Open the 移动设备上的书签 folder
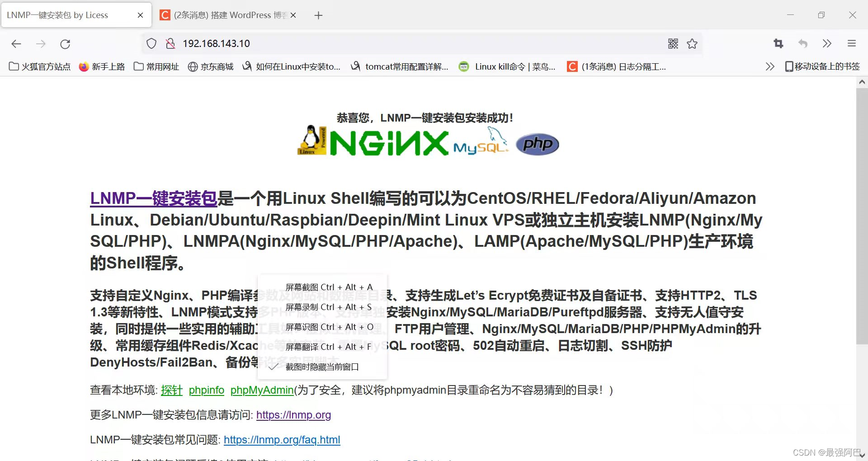The width and height of the screenshot is (868, 461). coord(823,66)
